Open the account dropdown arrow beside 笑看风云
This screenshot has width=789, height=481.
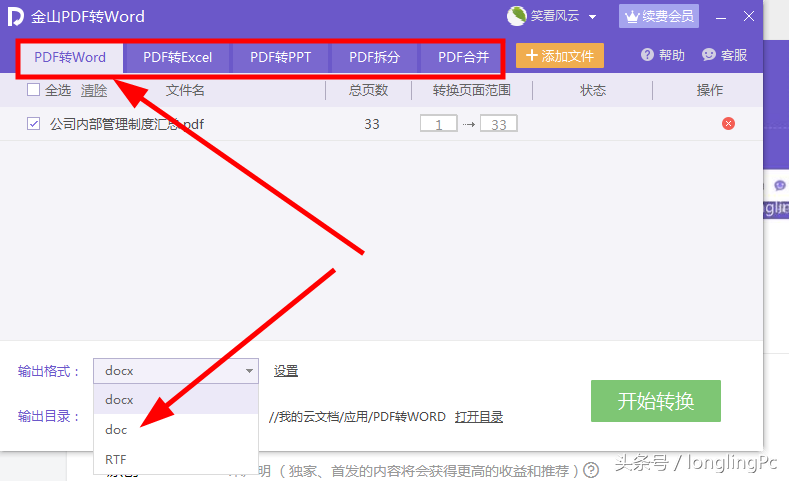[592, 17]
